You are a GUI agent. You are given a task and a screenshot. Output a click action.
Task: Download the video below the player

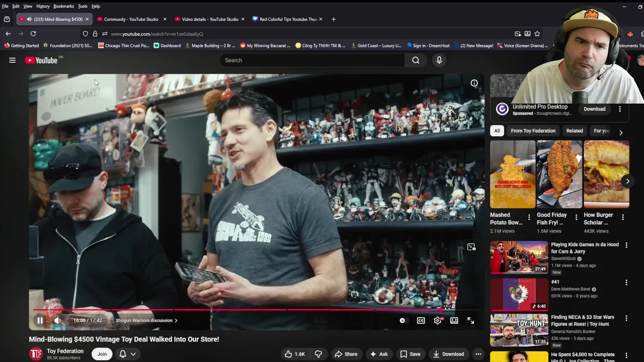pos(448,354)
